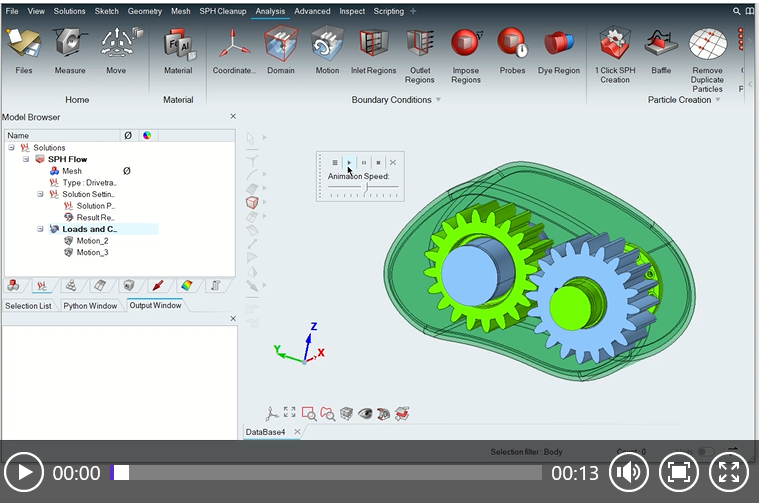Image resolution: width=759 pixels, height=503 pixels.
Task: Start video playback with the play button
Action: click(24, 473)
